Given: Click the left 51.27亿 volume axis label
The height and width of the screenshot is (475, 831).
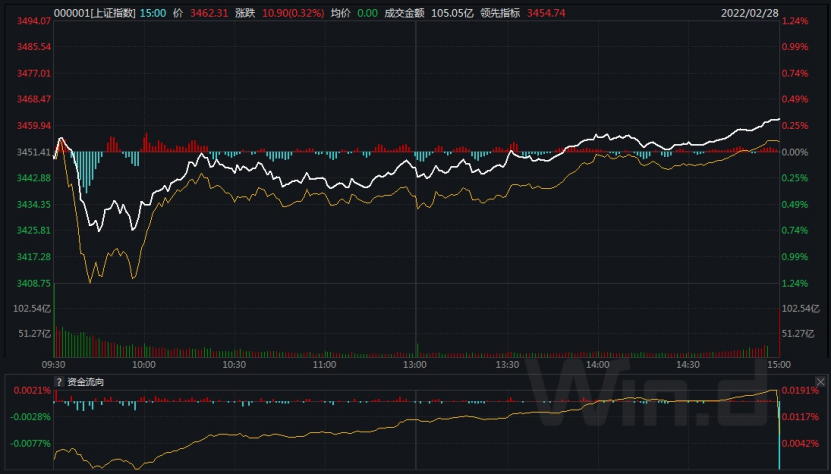Looking at the screenshot, I should [34, 333].
